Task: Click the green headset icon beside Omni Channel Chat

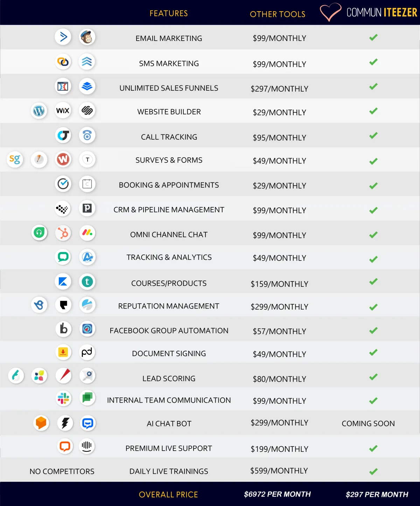Action: pyautogui.click(x=39, y=233)
